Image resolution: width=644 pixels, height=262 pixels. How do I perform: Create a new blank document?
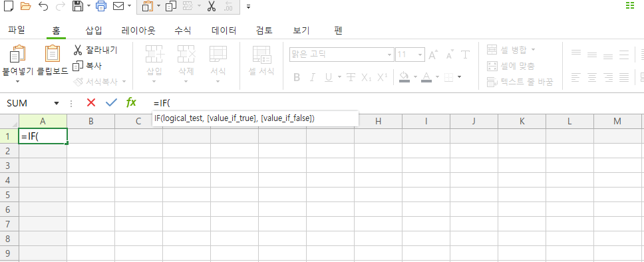pyautogui.click(x=8, y=6)
